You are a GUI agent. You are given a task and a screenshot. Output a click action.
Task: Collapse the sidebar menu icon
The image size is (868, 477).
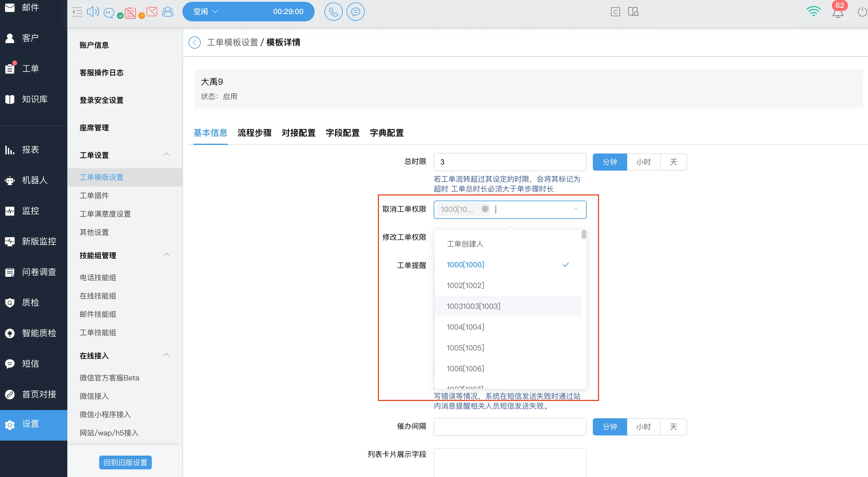[x=77, y=12]
